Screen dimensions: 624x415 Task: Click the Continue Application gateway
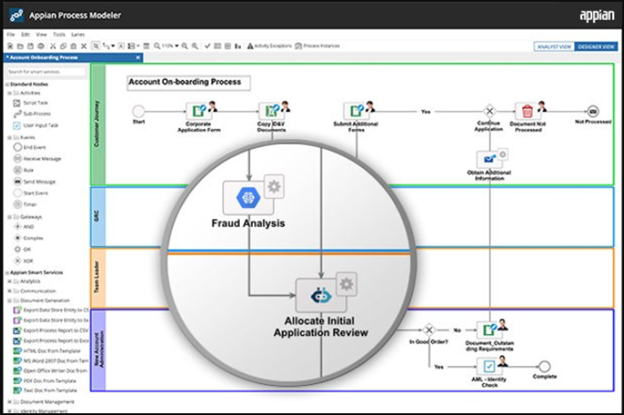[x=489, y=111]
